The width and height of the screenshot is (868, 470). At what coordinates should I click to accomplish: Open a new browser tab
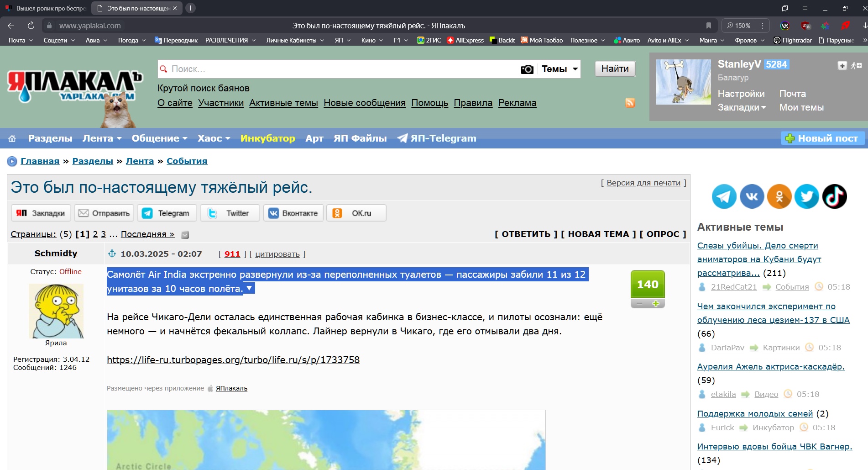click(191, 8)
